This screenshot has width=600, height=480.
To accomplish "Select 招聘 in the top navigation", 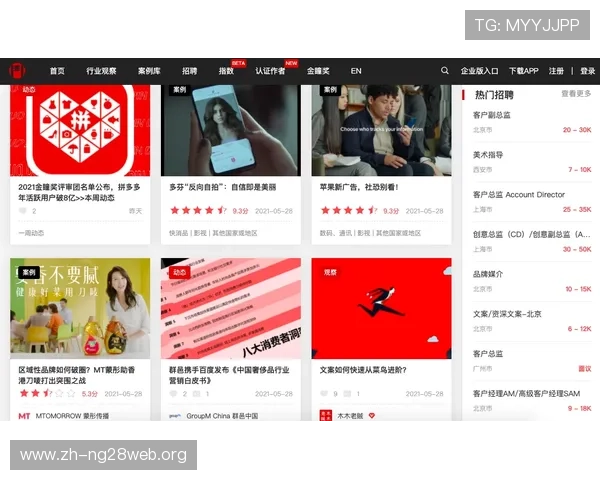I will [x=189, y=71].
